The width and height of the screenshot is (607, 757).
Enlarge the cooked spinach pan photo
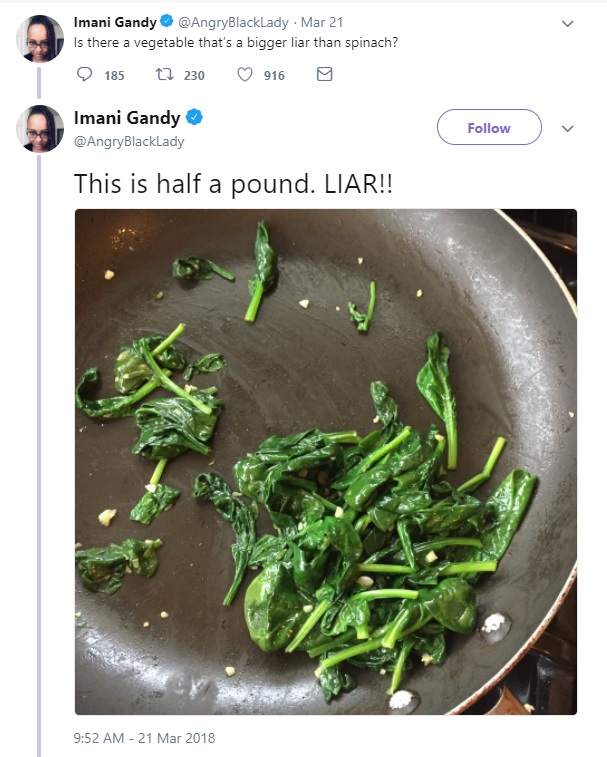[326, 462]
